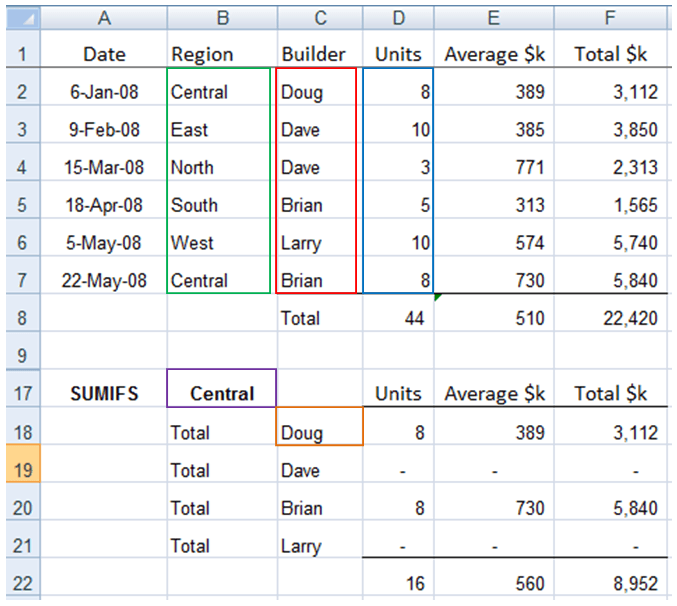Click the West region cell

tap(222, 237)
